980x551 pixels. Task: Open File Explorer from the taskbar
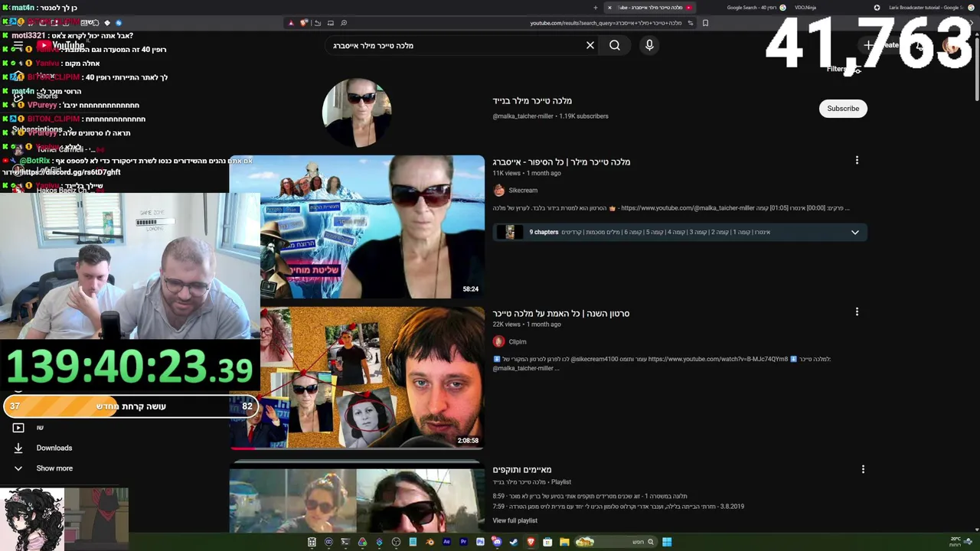click(x=564, y=542)
